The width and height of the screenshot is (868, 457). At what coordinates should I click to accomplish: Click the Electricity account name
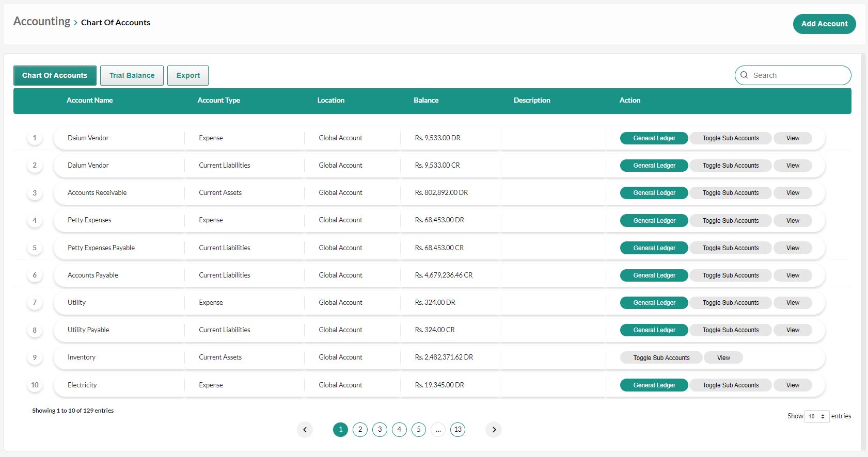point(82,385)
